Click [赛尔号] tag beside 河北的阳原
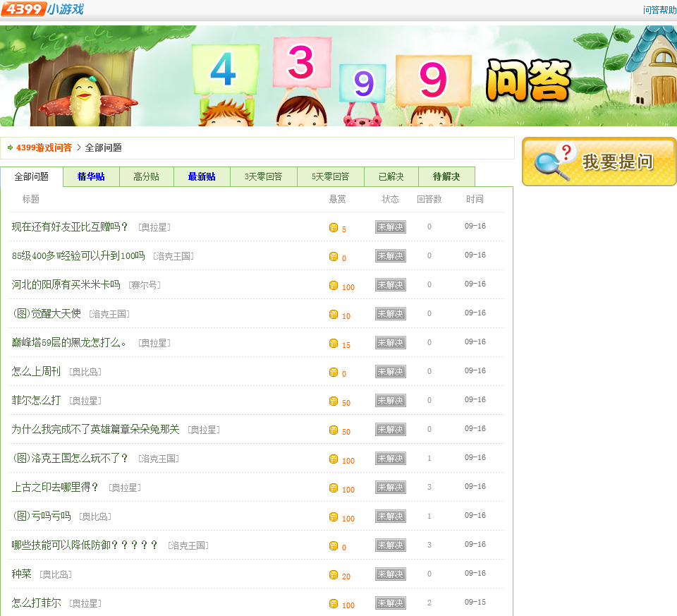The image size is (677, 616). (x=145, y=285)
